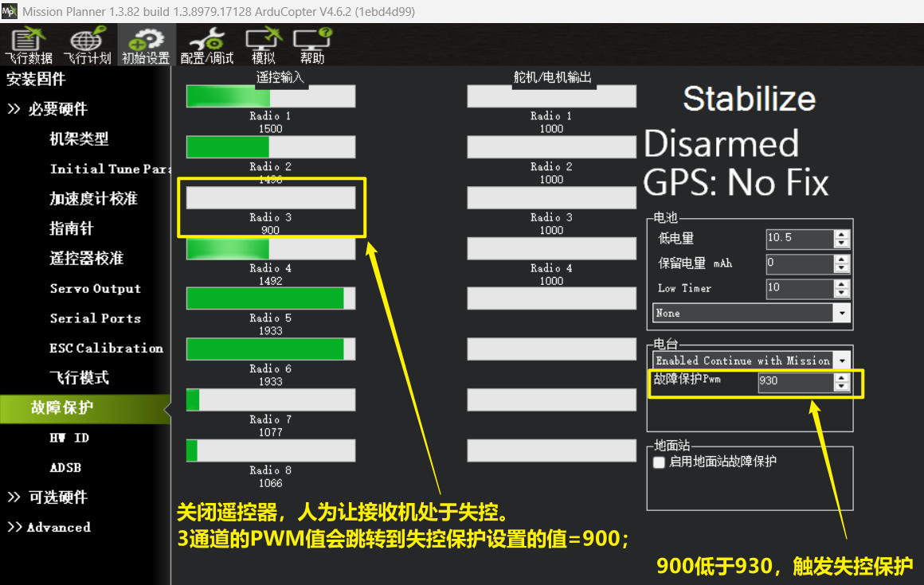Collapse the 必要硬件 required hardware section
Viewport: 924px width, 585px height.
[x=48, y=109]
